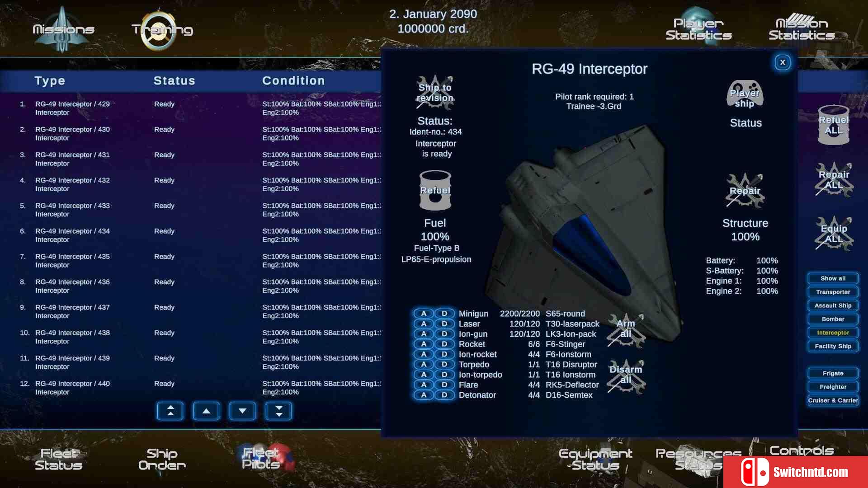Image resolution: width=868 pixels, height=488 pixels.
Task: Toggle activate Laser weapon row
Action: point(424,324)
